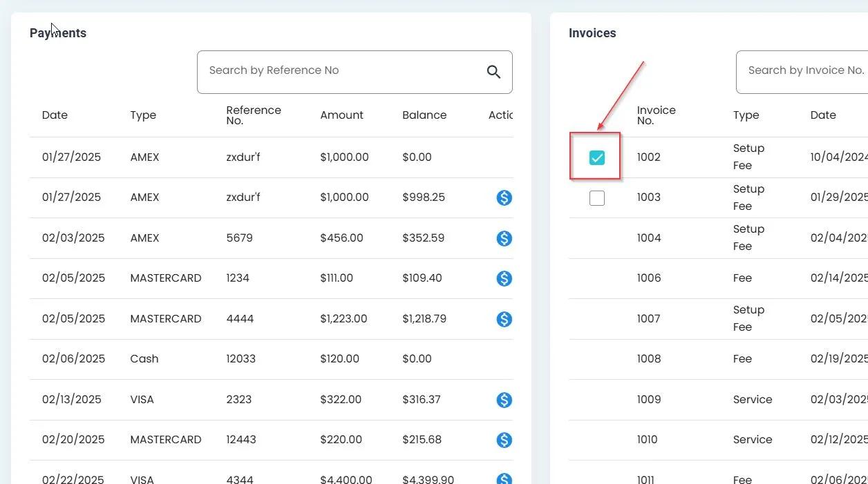Click dollar icon for AMEX reference 5679
Screen dimensions: 868x484
504,238
